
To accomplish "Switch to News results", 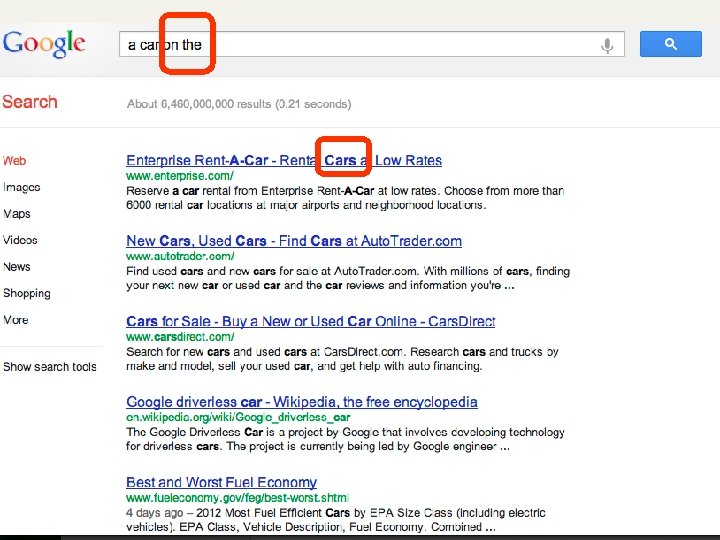I will point(17,267).
